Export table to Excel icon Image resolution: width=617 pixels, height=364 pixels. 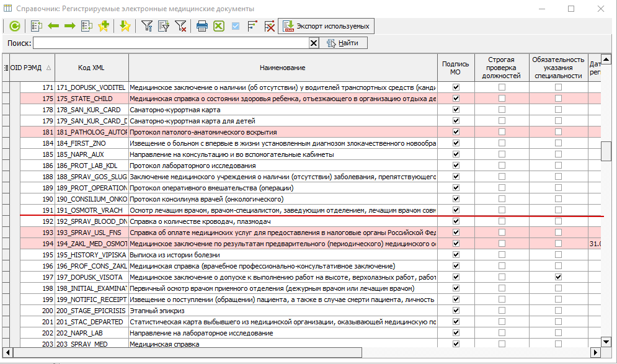[x=219, y=27]
